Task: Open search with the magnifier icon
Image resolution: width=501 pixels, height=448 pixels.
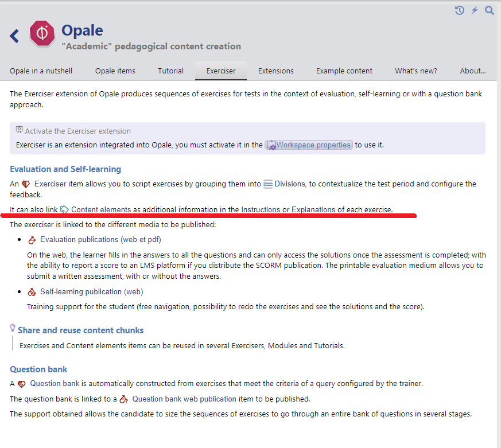Action: coord(489,10)
